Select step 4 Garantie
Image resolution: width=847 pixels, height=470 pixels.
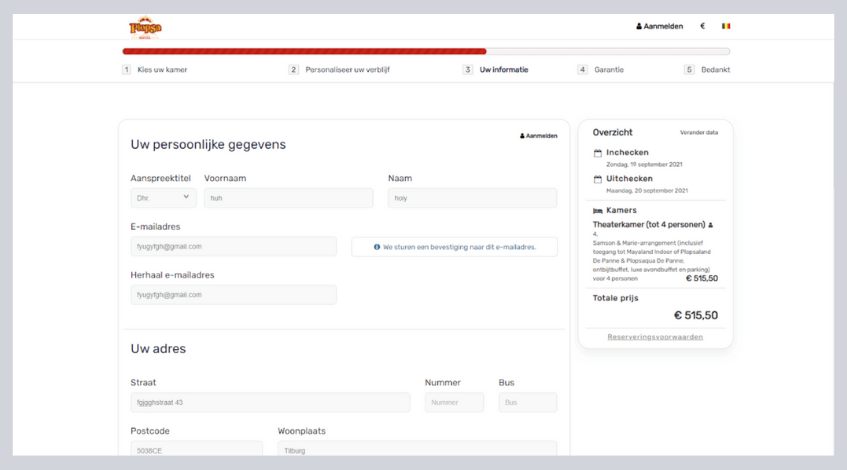tap(607, 70)
